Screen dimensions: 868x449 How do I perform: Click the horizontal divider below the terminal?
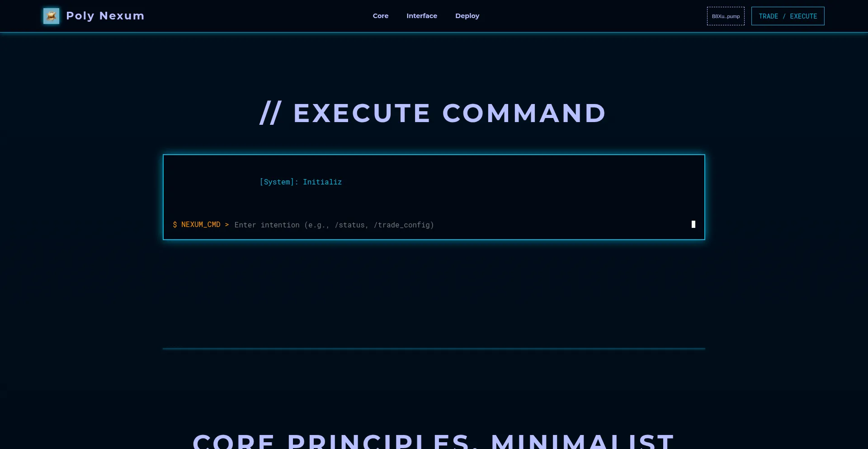click(x=434, y=349)
